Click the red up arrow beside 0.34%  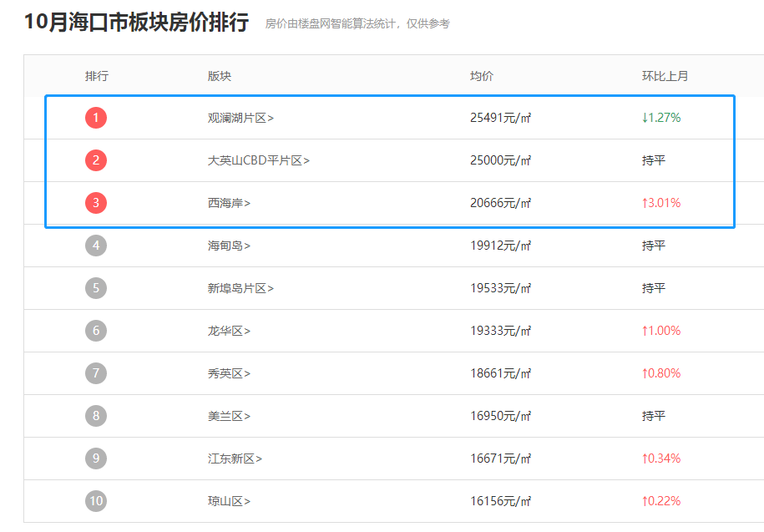click(x=645, y=458)
